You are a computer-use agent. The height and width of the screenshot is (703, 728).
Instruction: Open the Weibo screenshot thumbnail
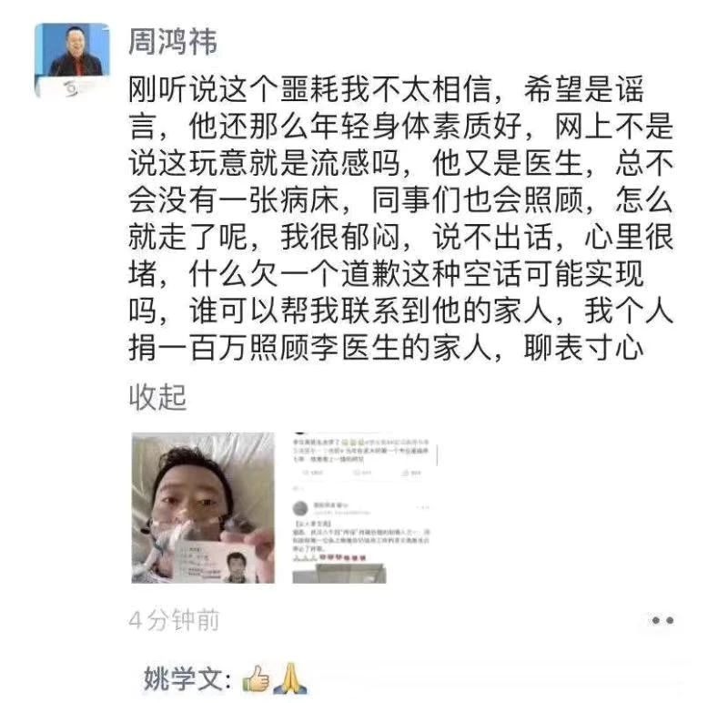point(365,508)
